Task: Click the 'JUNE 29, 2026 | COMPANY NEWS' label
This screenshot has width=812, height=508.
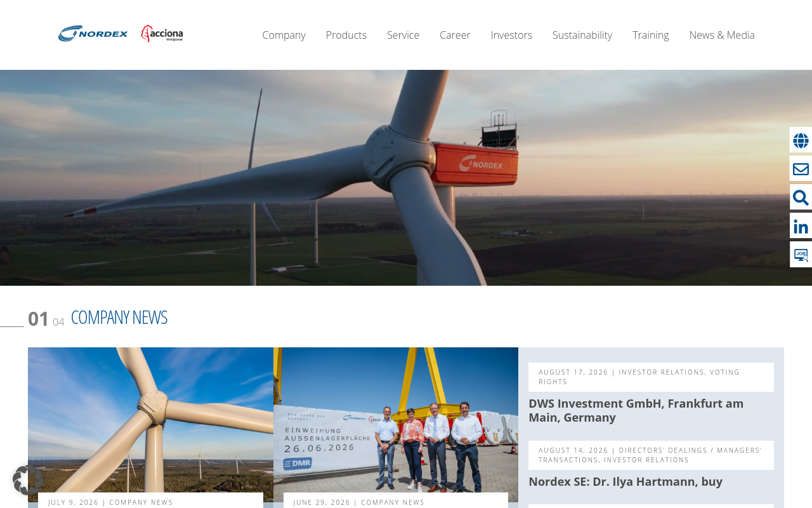Action: click(359, 502)
